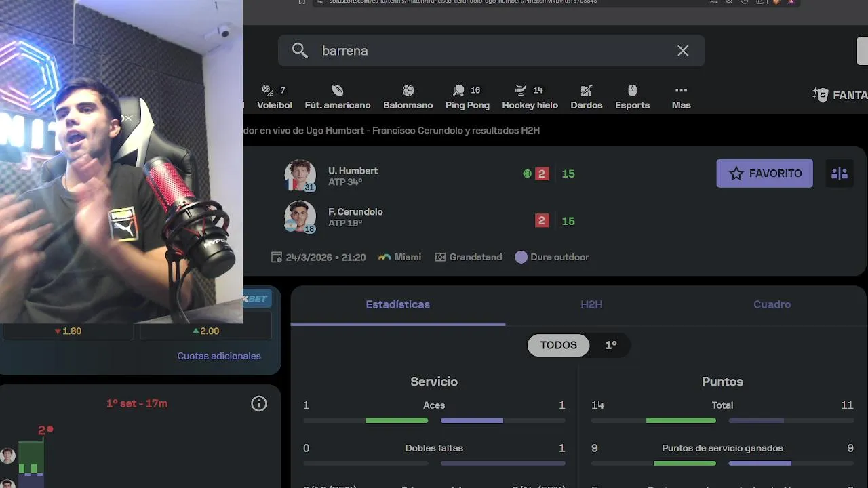
Task: Open the Balonmano sport category
Action: click(408, 98)
